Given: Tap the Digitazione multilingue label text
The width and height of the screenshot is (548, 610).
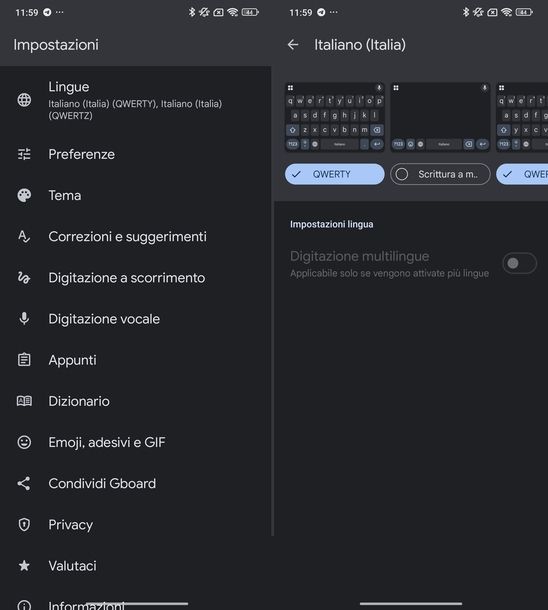Looking at the screenshot, I should click(x=359, y=256).
